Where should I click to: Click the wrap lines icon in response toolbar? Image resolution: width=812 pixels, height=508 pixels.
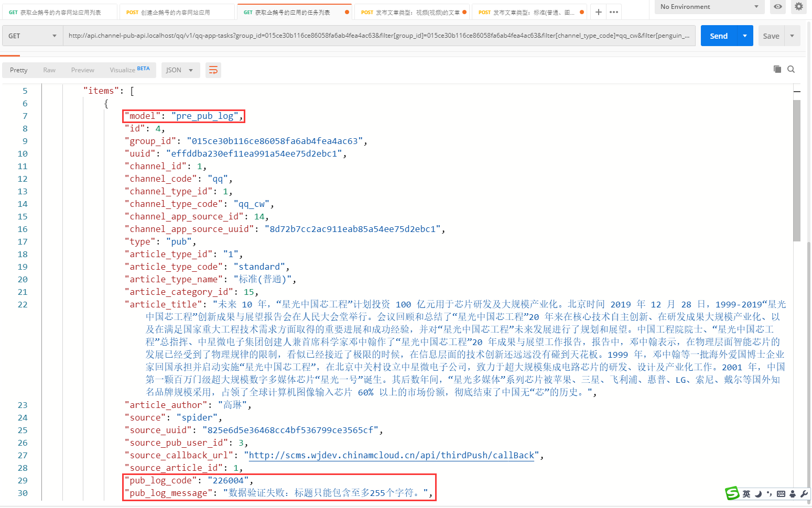coord(213,70)
